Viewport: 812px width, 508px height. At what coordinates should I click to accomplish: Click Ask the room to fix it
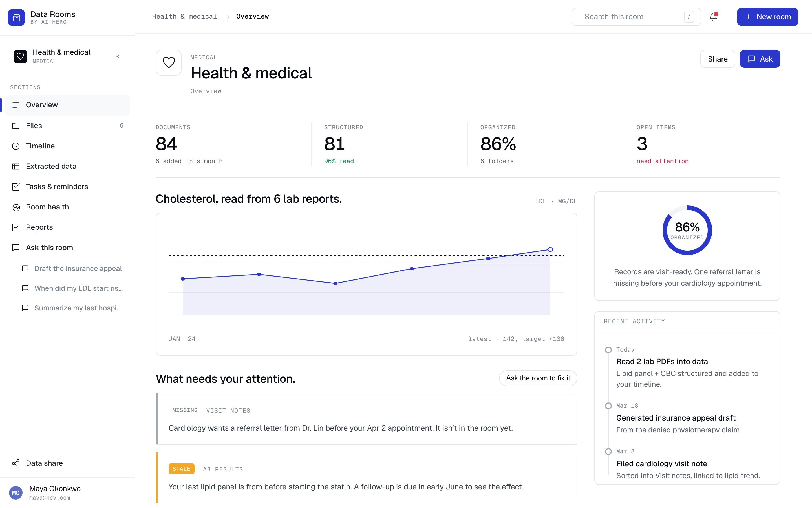[538, 378]
